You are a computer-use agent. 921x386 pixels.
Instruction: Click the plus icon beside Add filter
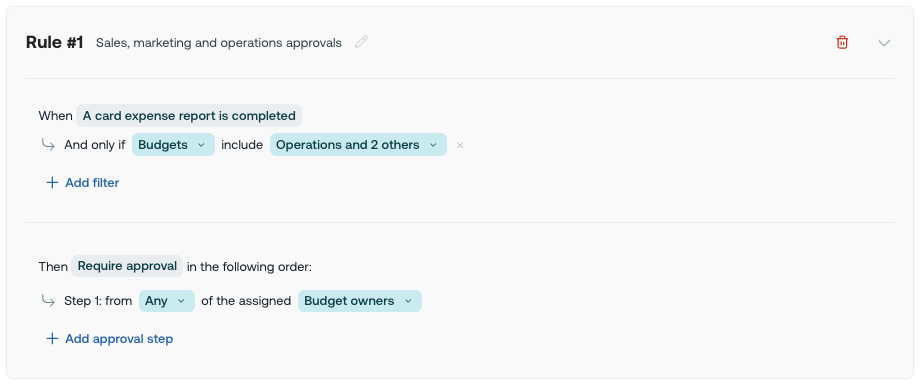click(x=52, y=183)
